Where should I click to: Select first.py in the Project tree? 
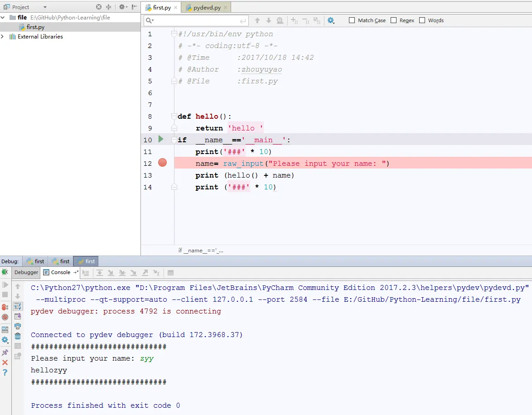click(x=35, y=27)
